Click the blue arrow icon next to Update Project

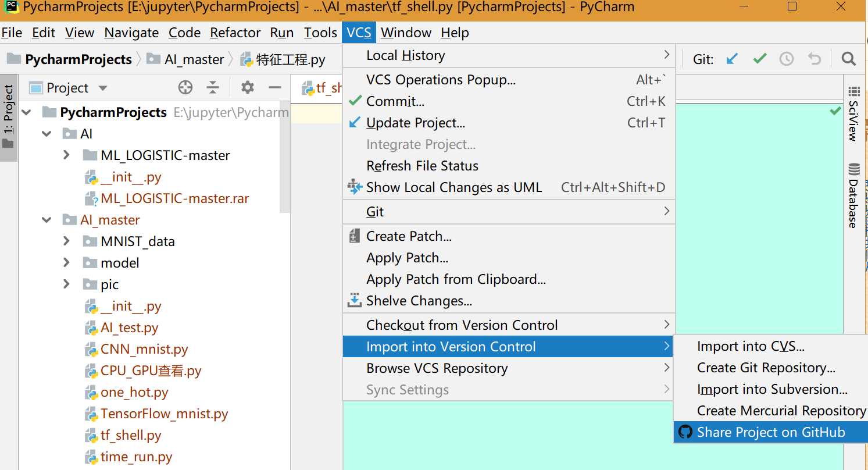355,123
